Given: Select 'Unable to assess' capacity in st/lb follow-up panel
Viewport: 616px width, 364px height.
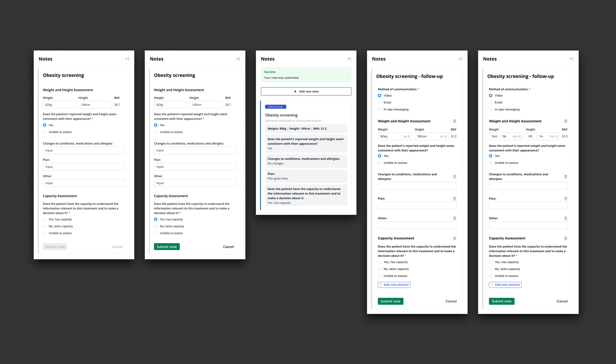Looking at the screenshot, I should click(490, 276).
